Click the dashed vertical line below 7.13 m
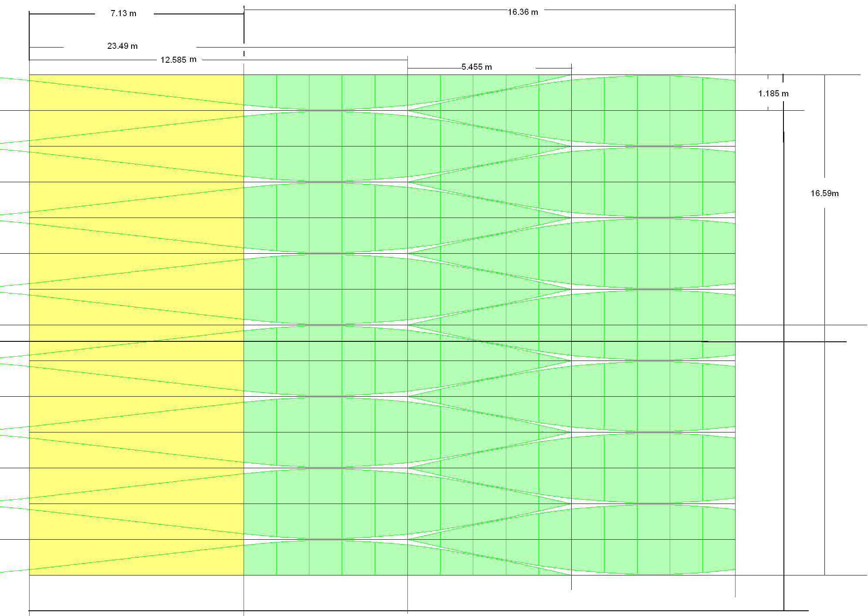This screenshot has height=616, width=868. click(244, 54)
